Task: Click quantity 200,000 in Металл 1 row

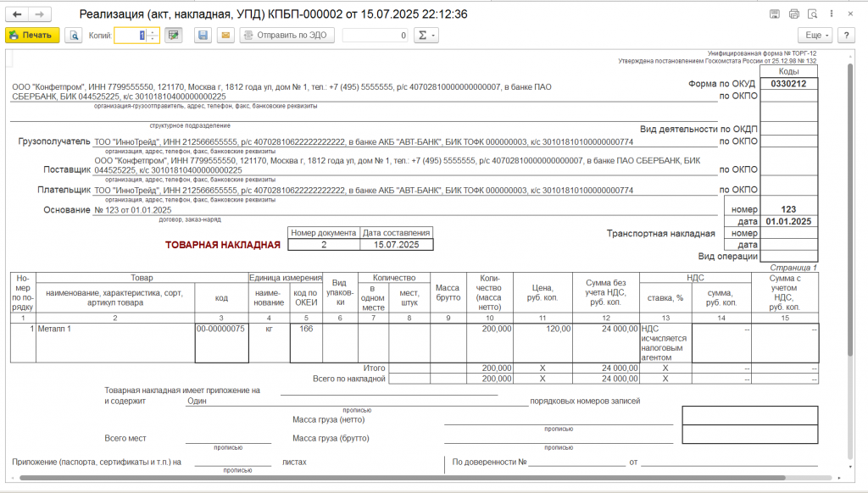Action: point(490,343)
